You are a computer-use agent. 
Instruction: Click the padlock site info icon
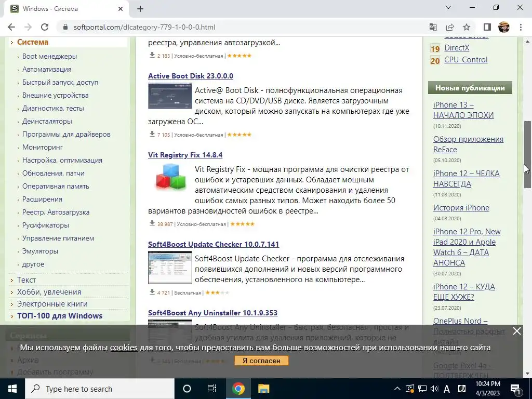(x=65, y=27)
